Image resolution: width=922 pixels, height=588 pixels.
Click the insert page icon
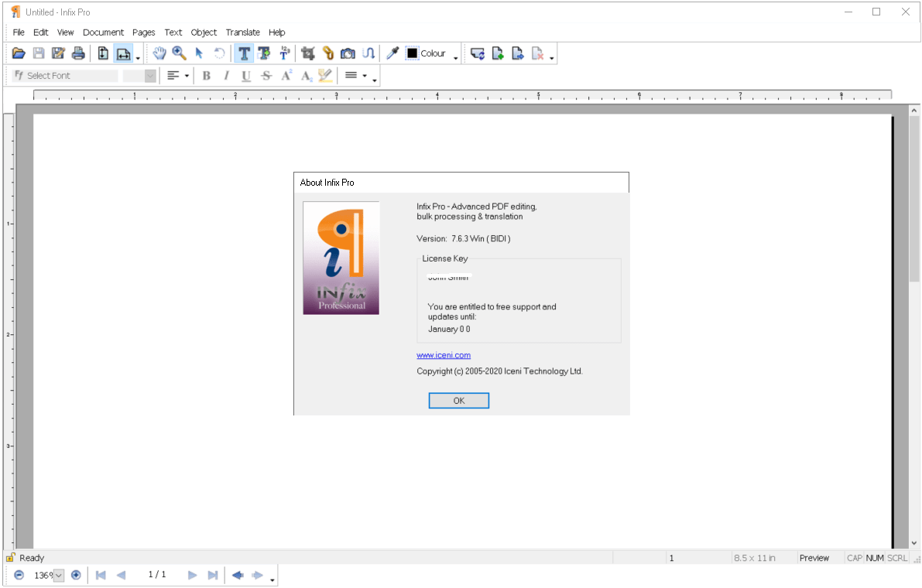pyautogui.click(x=498, y=53)
